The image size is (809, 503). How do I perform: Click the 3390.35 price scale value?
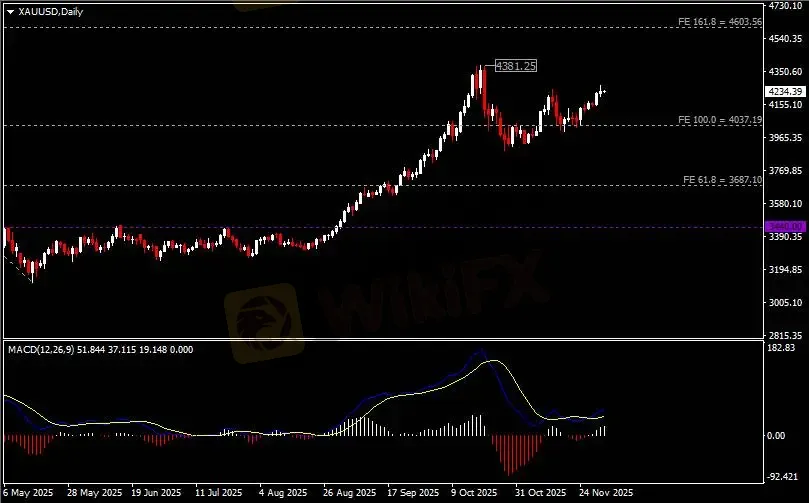pos(785,236)
